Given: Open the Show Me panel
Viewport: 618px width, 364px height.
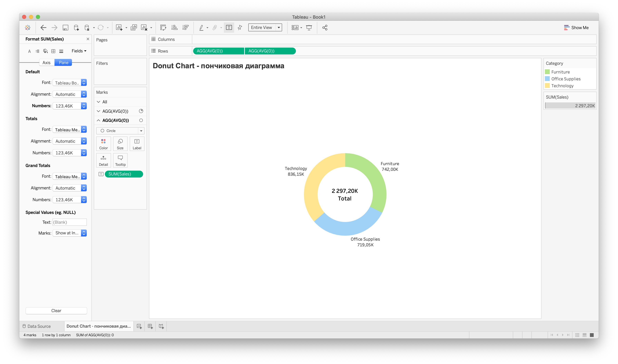Looking at the screenshot, I should pyautogui.click(x=576, y=27).
